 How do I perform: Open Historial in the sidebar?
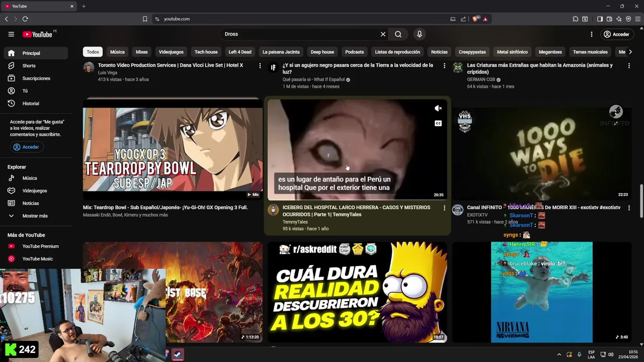point(35,104)
